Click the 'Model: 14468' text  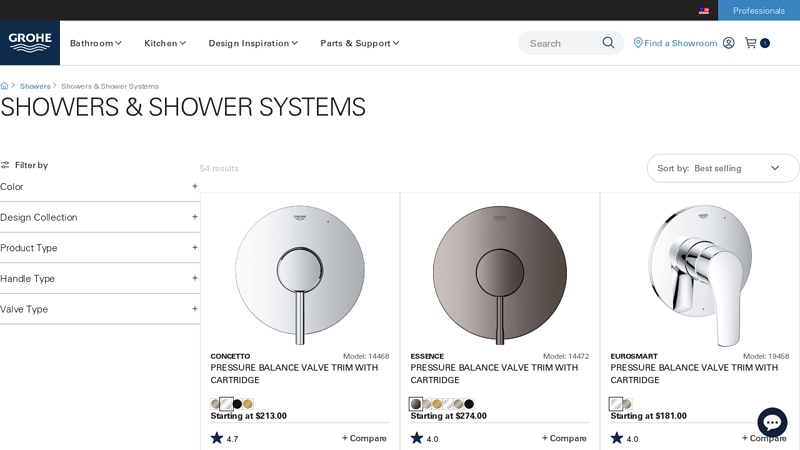366,356
